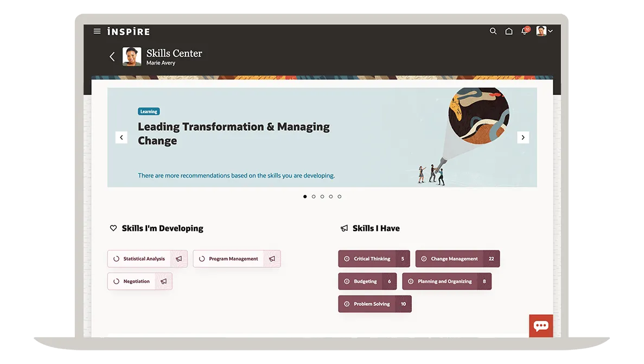Open the Program Management skill chip

point(237,259)
